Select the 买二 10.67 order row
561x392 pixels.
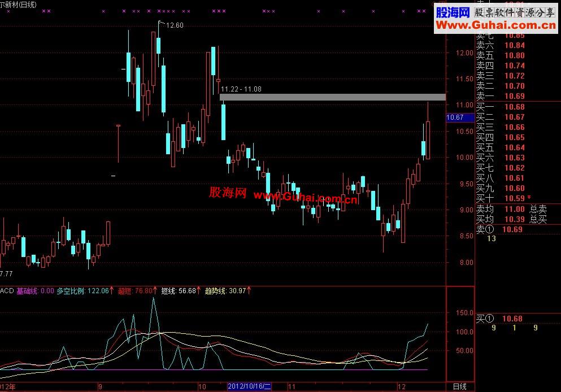[501, 117]
